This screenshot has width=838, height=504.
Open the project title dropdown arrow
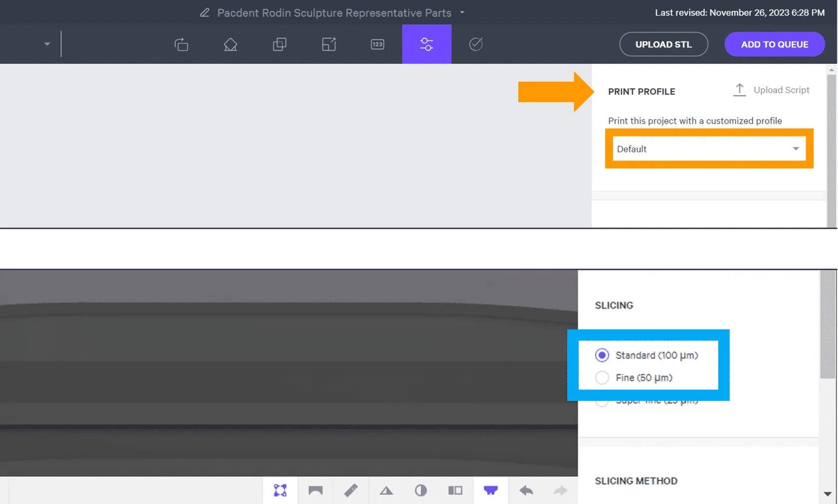462,12
